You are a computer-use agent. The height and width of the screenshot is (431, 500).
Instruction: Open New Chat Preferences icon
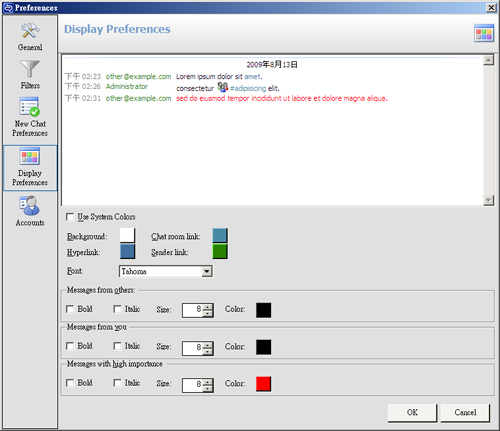tap(30, 106)
